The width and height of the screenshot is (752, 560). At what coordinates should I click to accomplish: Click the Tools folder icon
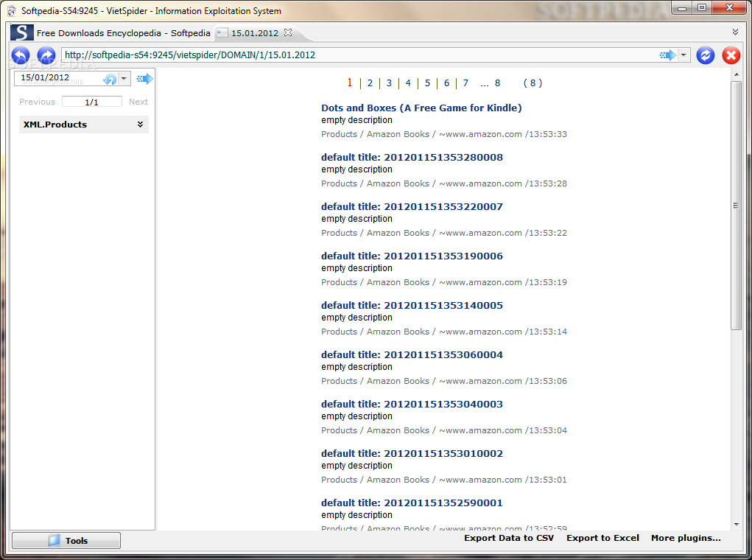55,540
